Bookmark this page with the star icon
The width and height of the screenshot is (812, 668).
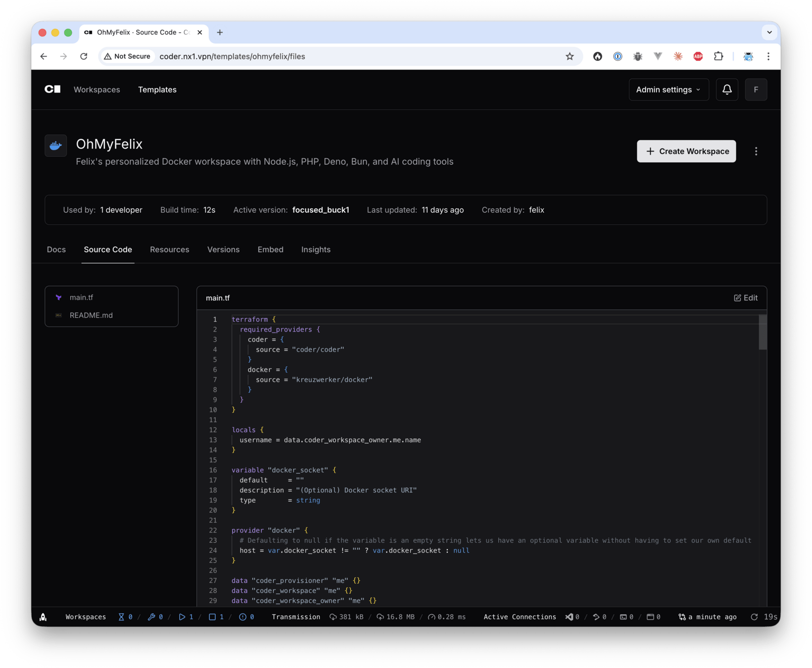[570, 56]
